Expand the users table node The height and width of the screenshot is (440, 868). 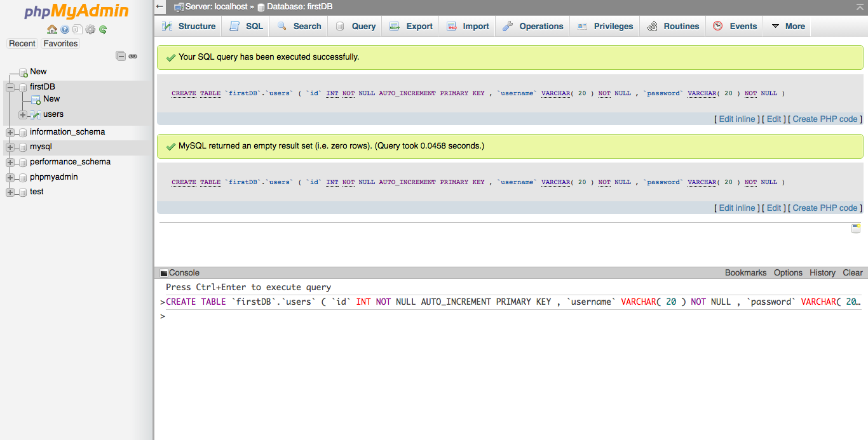pos(23,115)
